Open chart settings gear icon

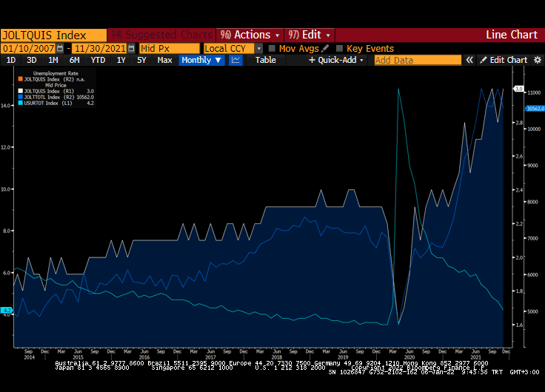(538, 60)
